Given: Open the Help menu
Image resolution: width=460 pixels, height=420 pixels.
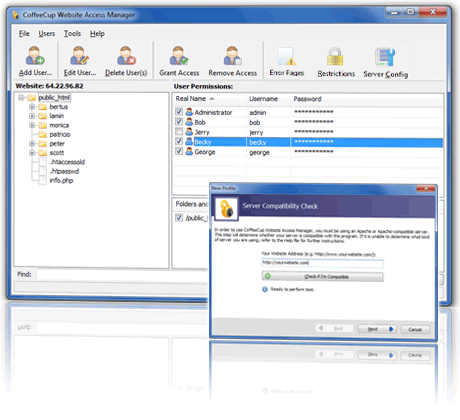Looking at the screenshot, I should pos(97,34).
